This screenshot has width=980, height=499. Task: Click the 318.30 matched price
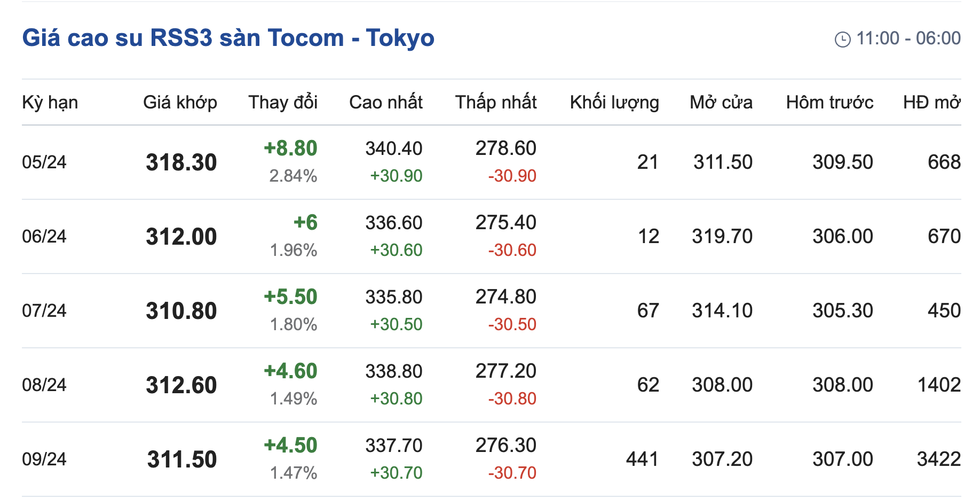point(181,162)
